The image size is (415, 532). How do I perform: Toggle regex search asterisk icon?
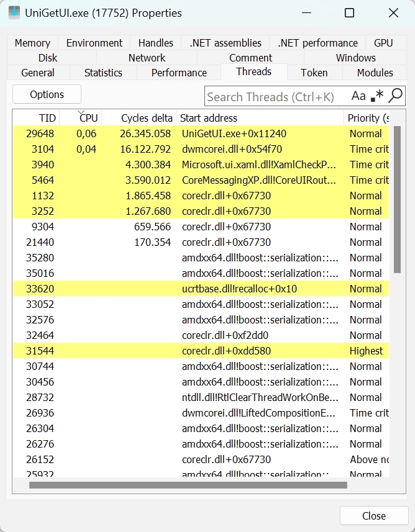[377, 96]
